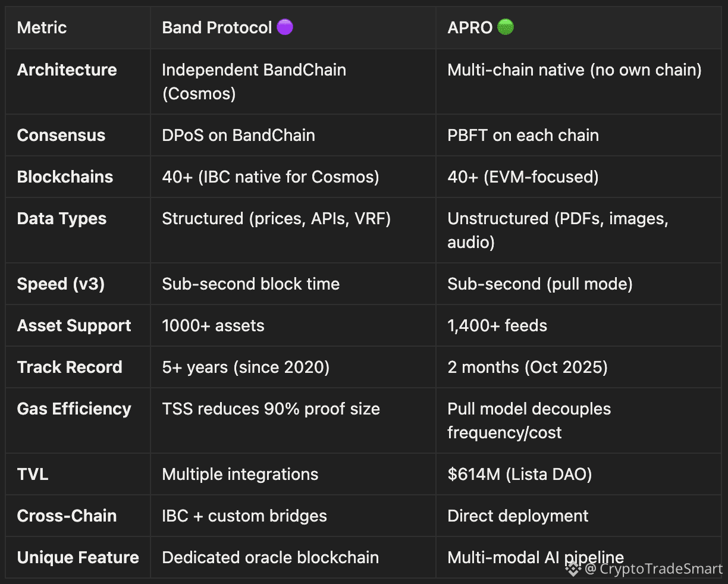Select the Consensus row label
Image resolution: width=728 pixels, height=584 pixels.
coord(61,135)
